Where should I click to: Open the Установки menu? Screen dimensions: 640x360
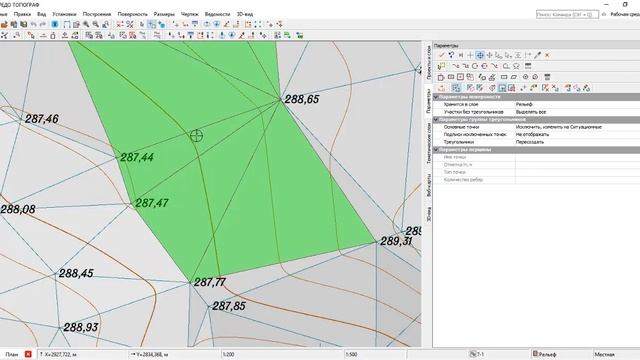64,14
